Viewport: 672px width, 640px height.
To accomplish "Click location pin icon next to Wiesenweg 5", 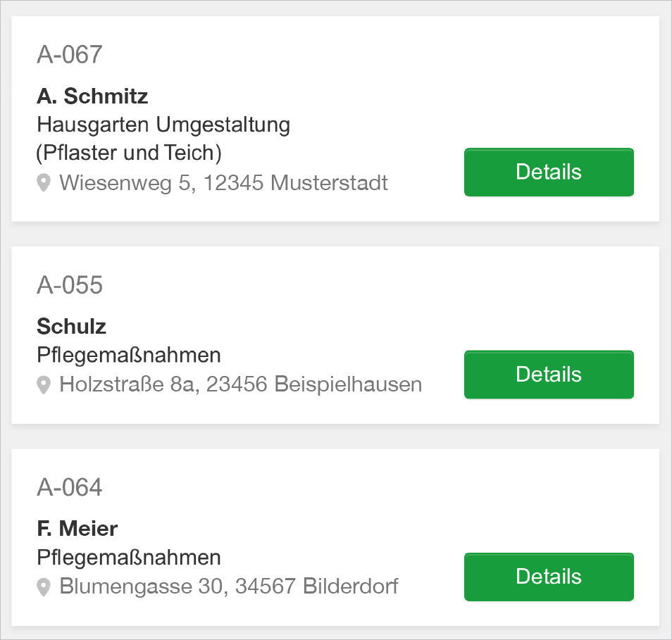I will 44,183.
